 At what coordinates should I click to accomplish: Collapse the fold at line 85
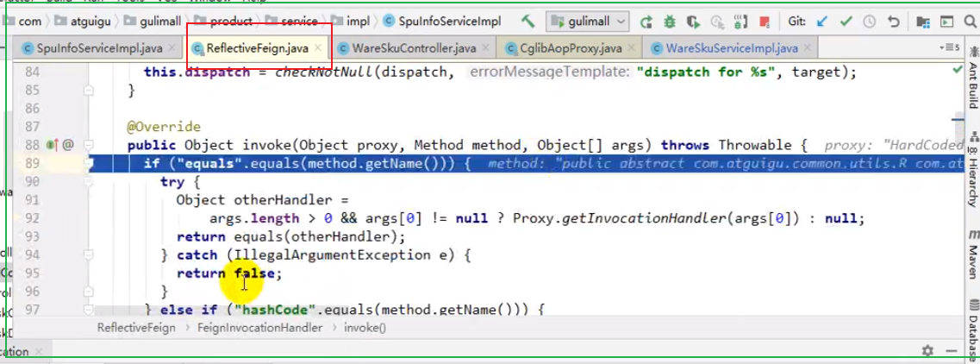click(88, 91)
